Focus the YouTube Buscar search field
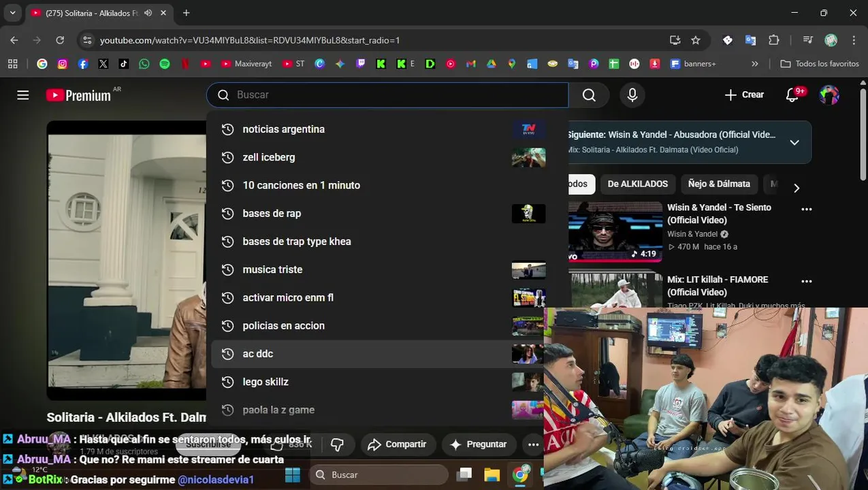Screen dimensions: 868x490 [x=387, y=95]
